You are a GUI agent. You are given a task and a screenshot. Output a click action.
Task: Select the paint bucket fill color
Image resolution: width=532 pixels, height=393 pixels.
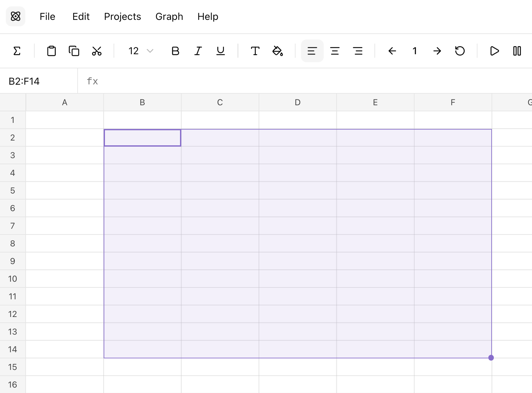[x=278, y=51]
